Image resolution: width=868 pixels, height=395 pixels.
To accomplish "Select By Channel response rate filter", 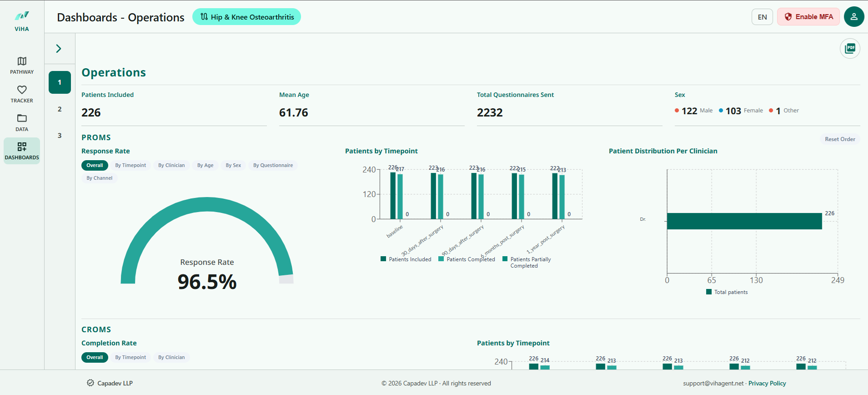I will pyautogui.click(x=99, y=178).
